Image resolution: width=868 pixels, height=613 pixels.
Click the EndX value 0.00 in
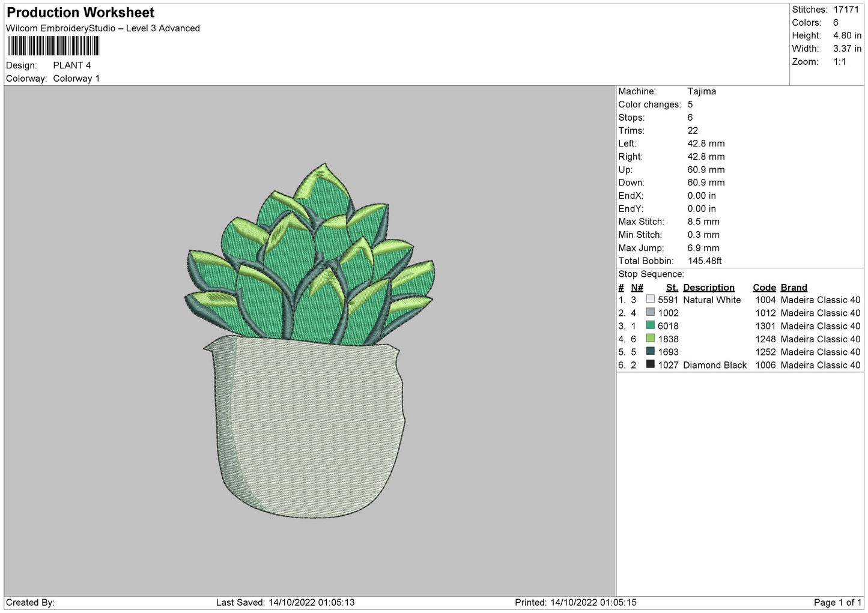tap(702, 196)
